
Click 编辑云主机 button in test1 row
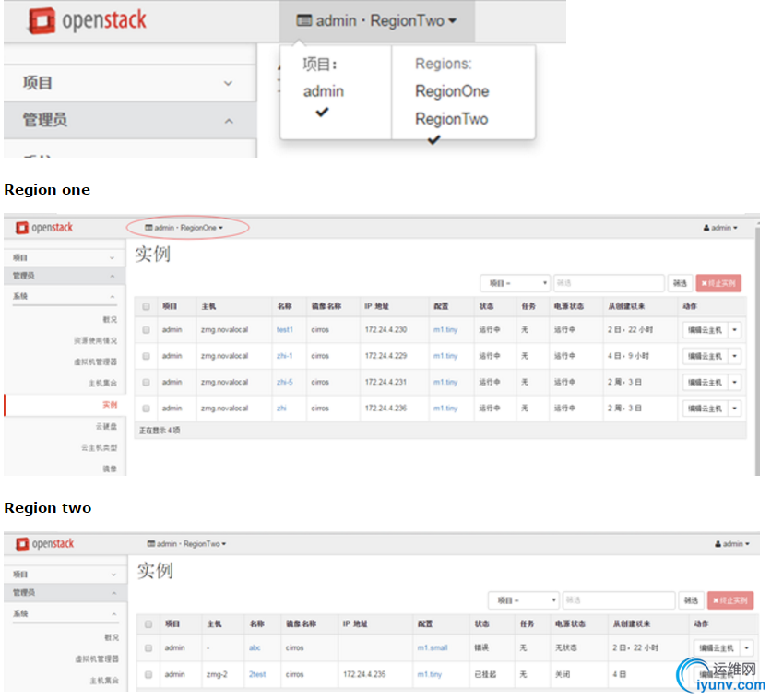coord(706,330)
